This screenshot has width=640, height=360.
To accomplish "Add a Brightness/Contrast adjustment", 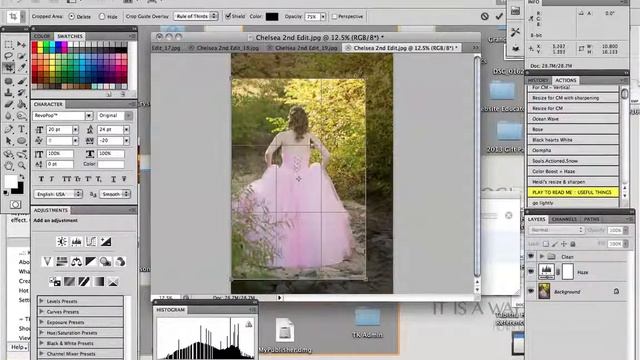I will pos(62,242).
